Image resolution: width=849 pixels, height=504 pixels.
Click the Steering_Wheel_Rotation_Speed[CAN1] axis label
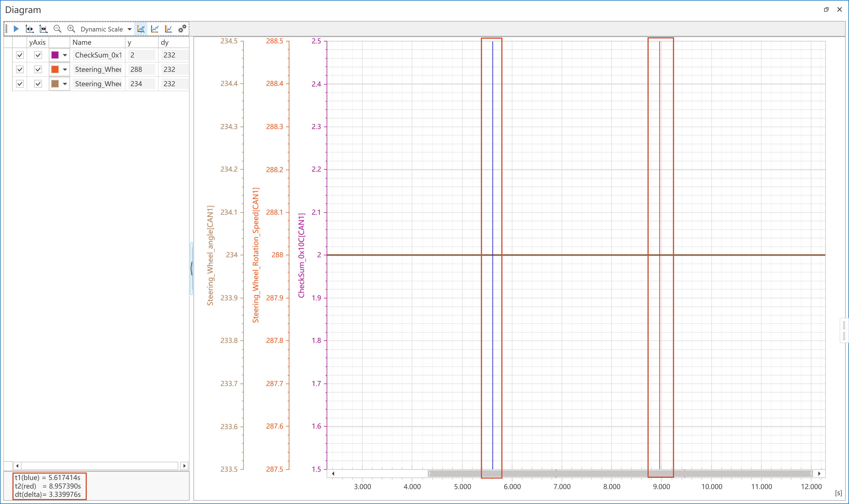click(x=256, y=255)
